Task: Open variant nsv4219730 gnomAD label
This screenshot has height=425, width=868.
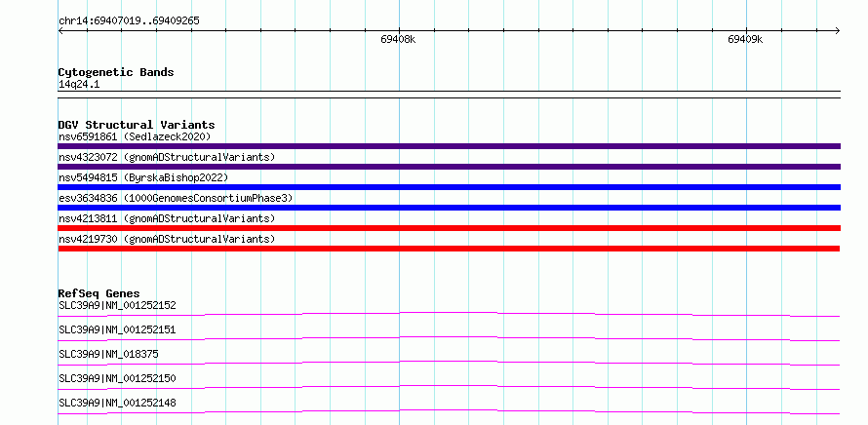Action: click(167, 239)
